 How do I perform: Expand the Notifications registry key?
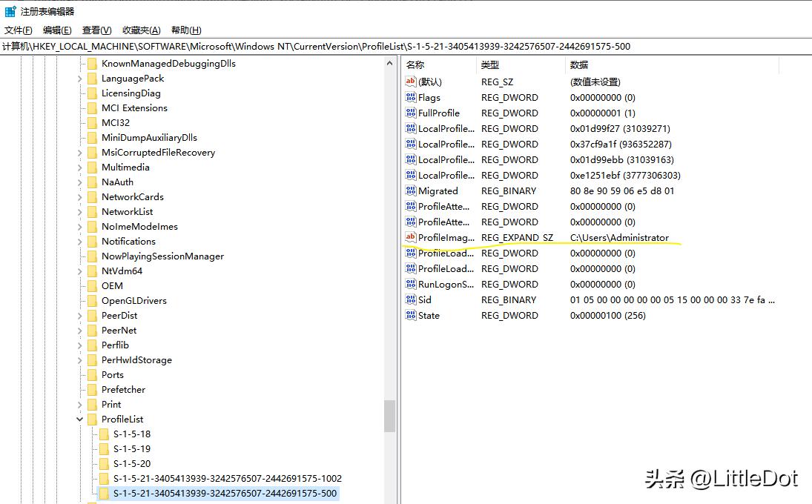point(80,241)
